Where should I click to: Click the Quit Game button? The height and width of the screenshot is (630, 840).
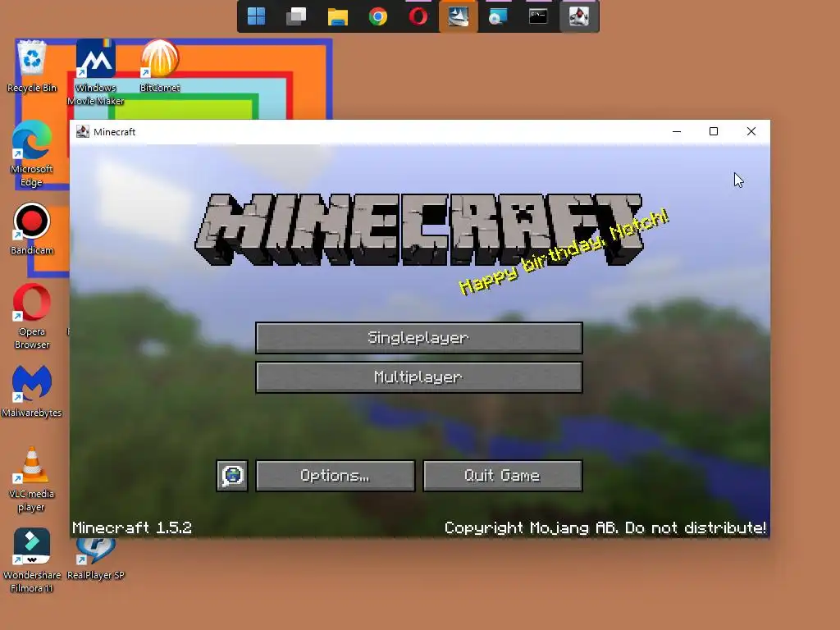[x=503, y=476]
